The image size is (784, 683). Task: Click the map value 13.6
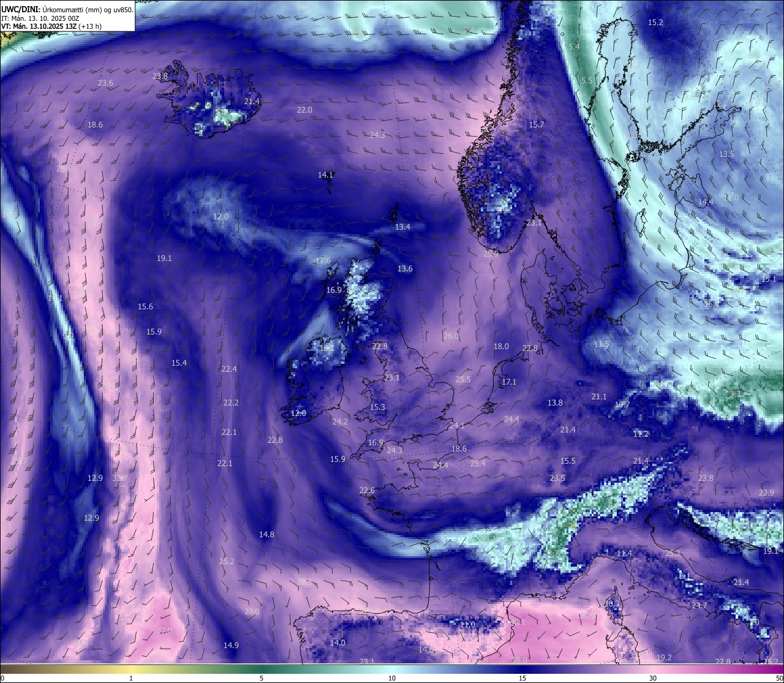point(405,269)
